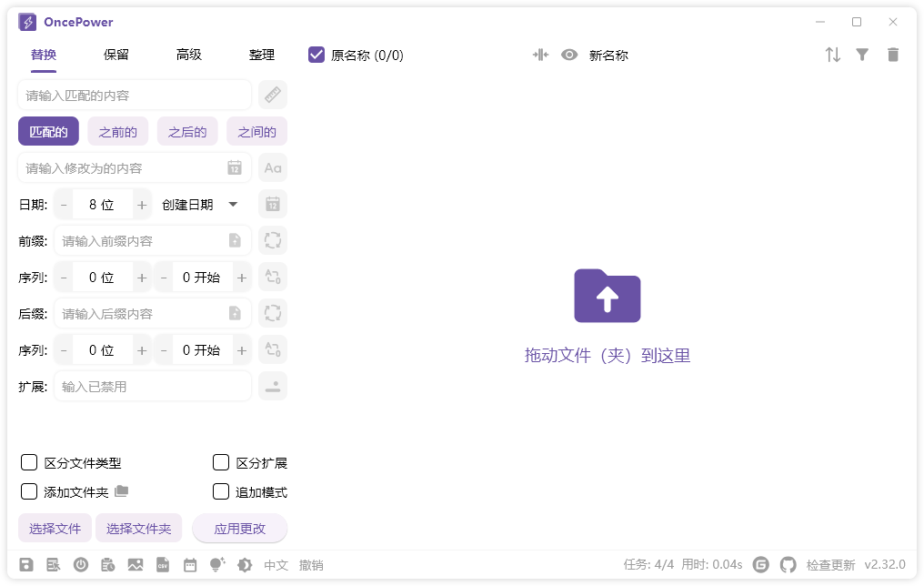Screen dimensions: 924x586
Task: Click the save icon in the status bar
Action: 26,564
